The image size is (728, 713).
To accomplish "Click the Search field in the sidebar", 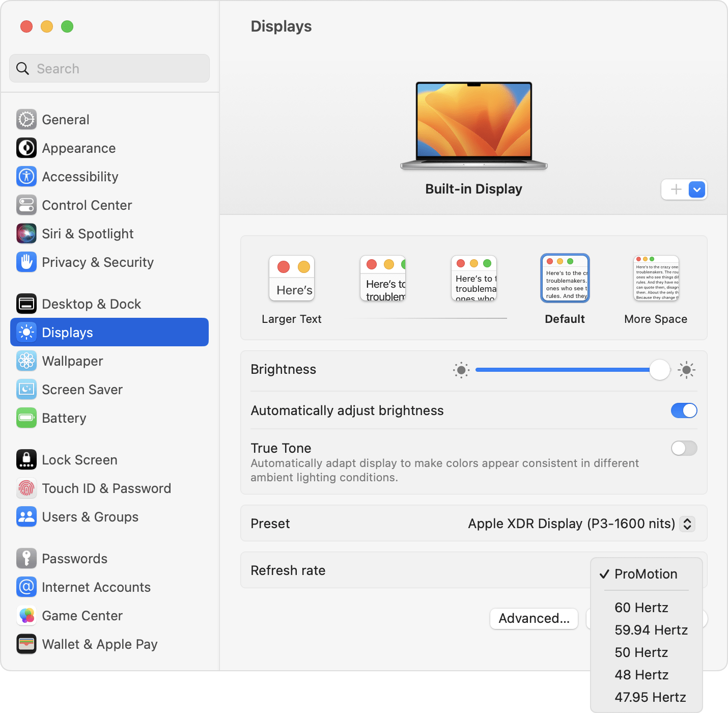I will pyautogui.click(x=109, y=68).
